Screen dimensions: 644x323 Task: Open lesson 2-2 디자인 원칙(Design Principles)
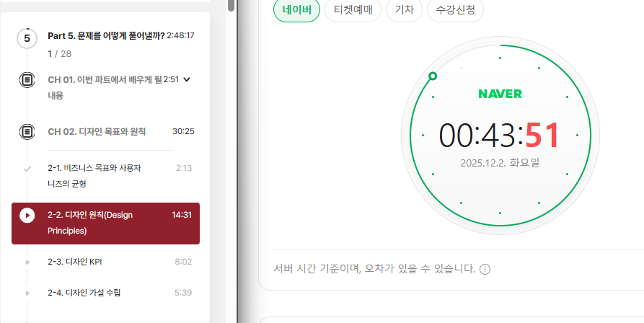click(x=105, y=224)
